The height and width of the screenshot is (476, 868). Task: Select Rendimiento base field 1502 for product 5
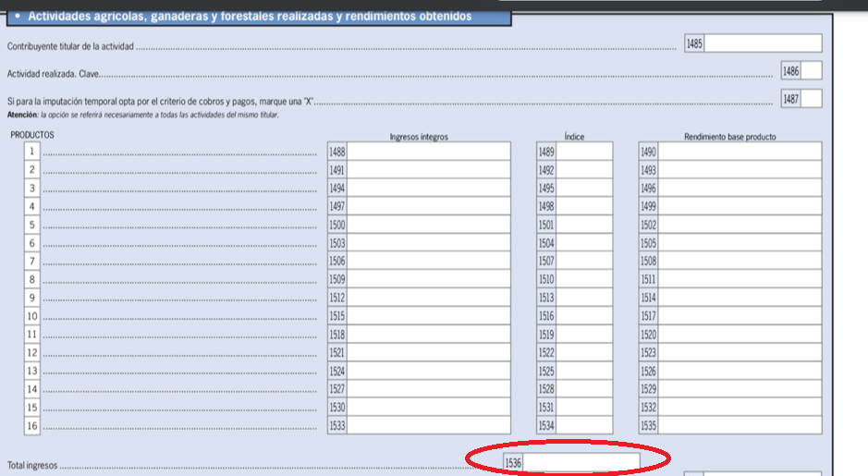point(740,225)
